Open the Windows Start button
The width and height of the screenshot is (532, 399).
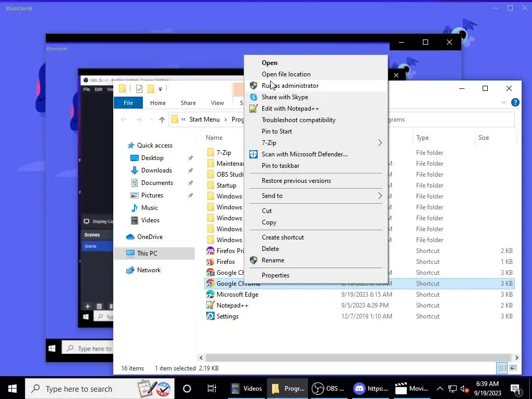(12, 389)
